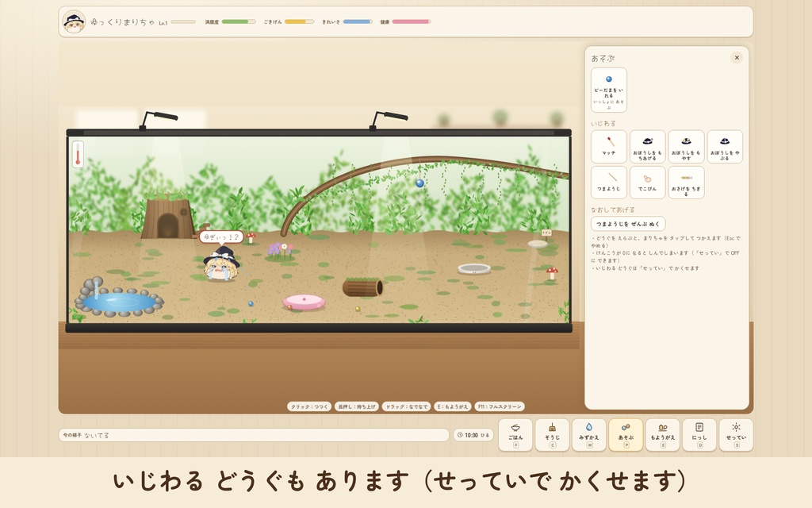Click the purple flower patch
This screenshot has height=508, width=812.
click(x=280, y=251)
